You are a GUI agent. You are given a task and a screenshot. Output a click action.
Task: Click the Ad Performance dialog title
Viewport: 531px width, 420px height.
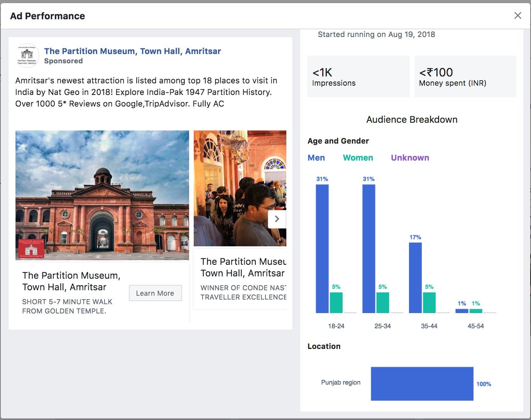(x=47, y=16)
